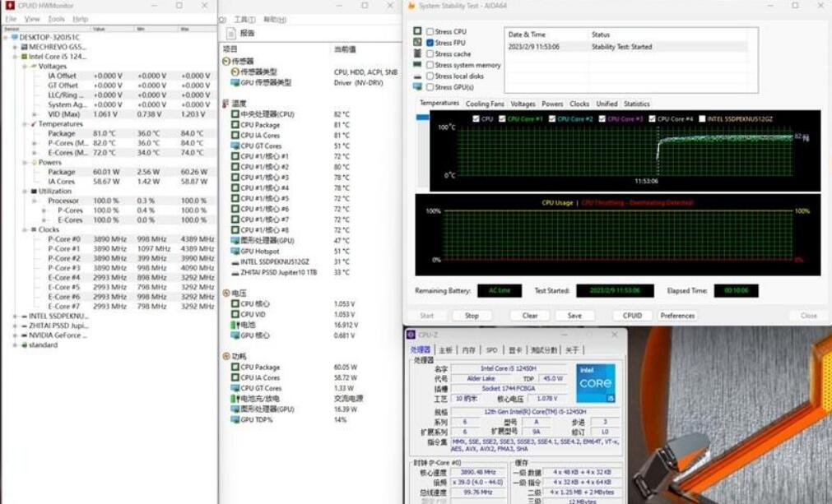This screenshot has width=832, height=504.
Task: Enable the Stress CPU checkbox
Action: pos(430,32)
